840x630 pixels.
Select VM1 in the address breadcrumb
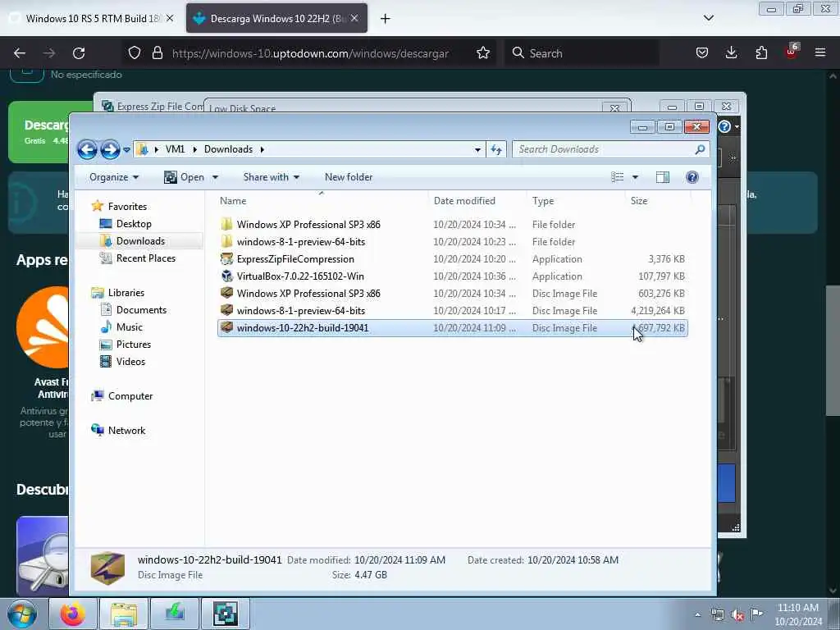(176, 149)
